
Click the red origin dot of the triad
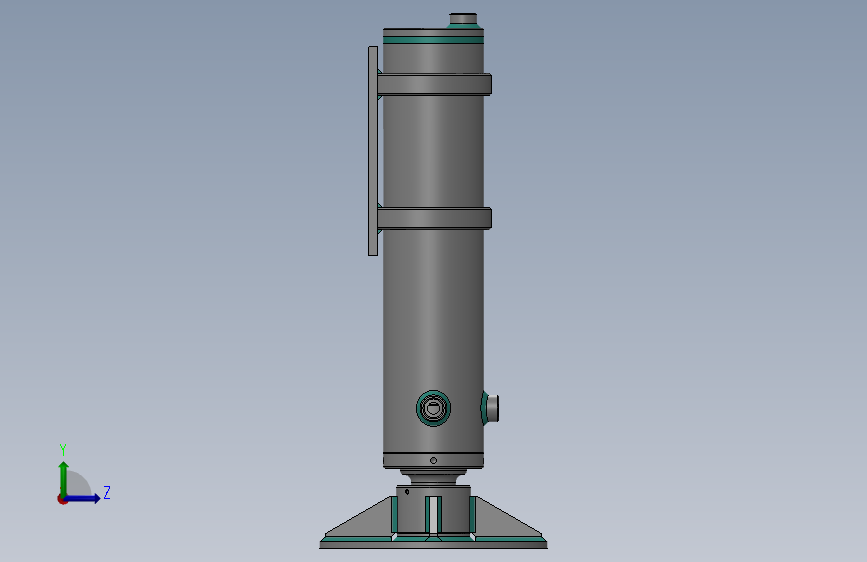tap(62, 499)
